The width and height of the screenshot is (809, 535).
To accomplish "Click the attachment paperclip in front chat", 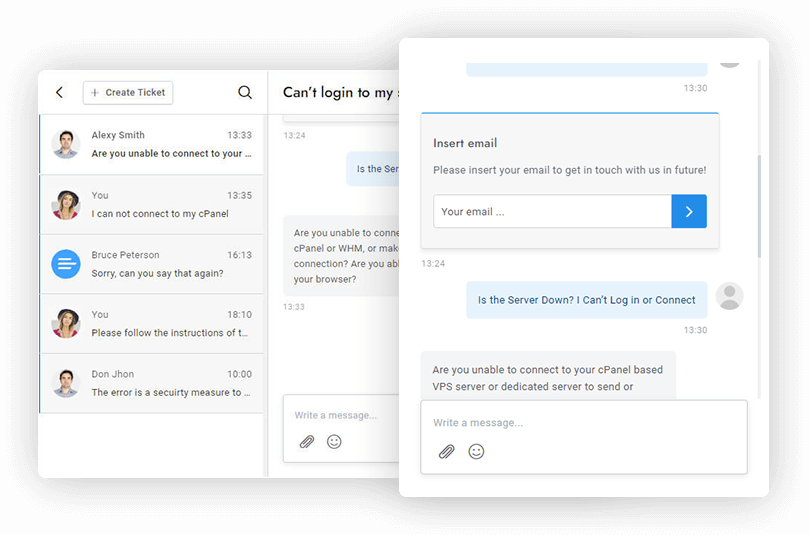I will pyautogui.click(x=447, y=451).
